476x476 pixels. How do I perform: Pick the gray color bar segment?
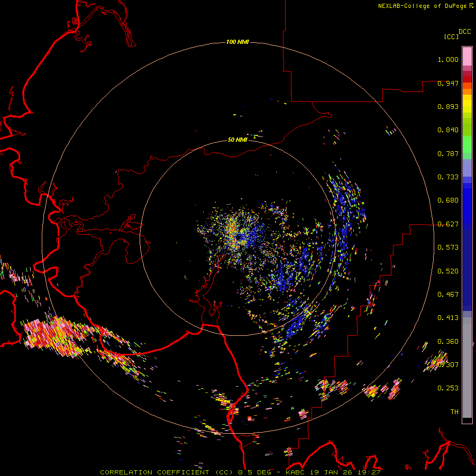coord(467,368)
